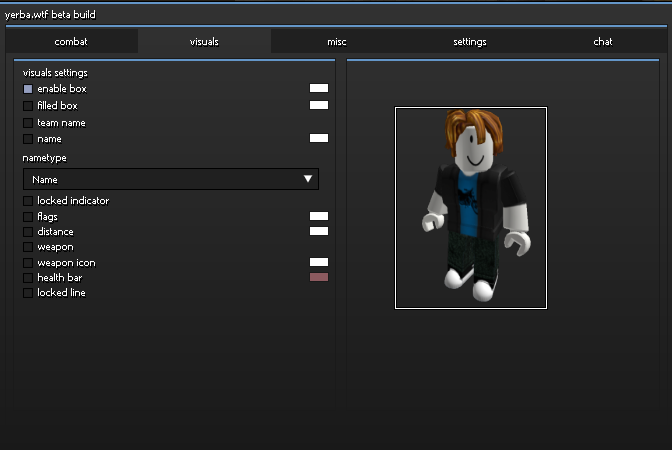
Task: Open the red health bar color swatch
Action: point(319,277)
